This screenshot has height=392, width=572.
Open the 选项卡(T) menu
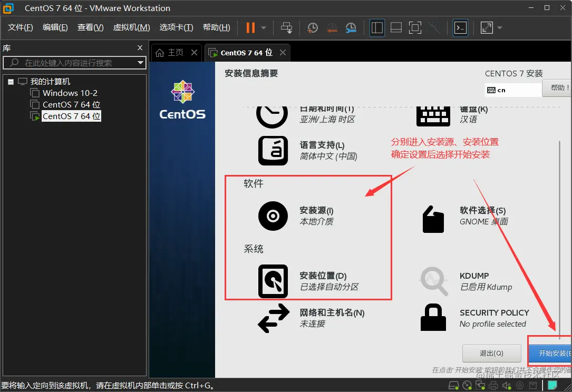point(176,27)
